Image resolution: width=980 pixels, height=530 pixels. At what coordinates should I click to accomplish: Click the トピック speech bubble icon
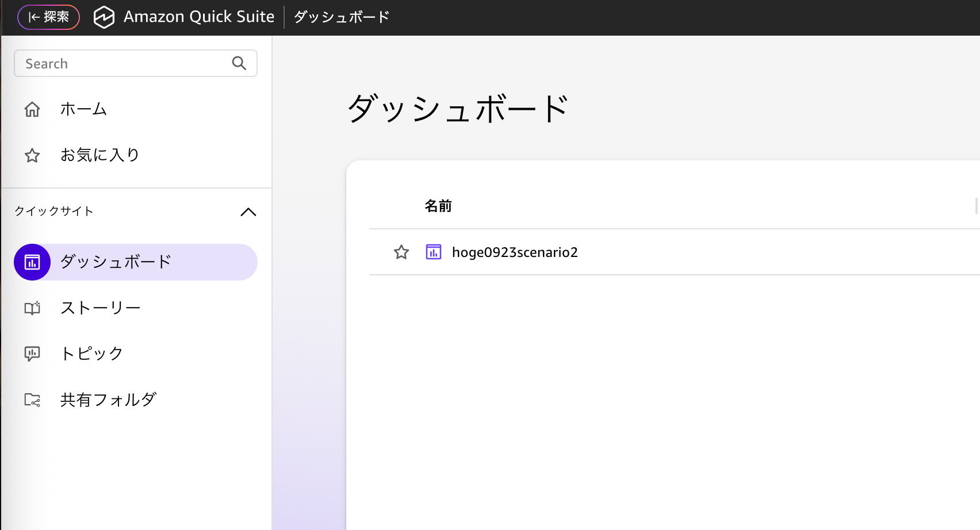point(32,354)
